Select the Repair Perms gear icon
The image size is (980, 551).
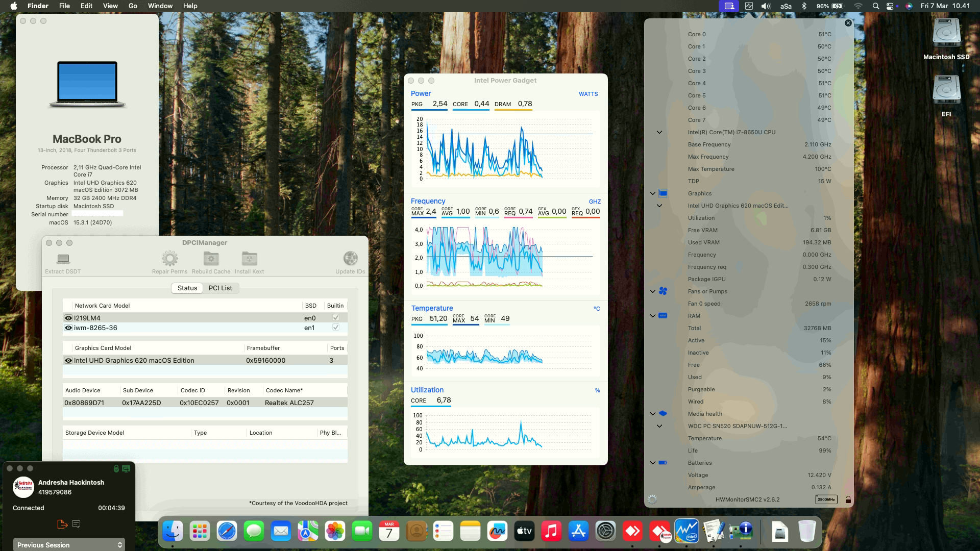pyautogui.click(x=169, y=259)
